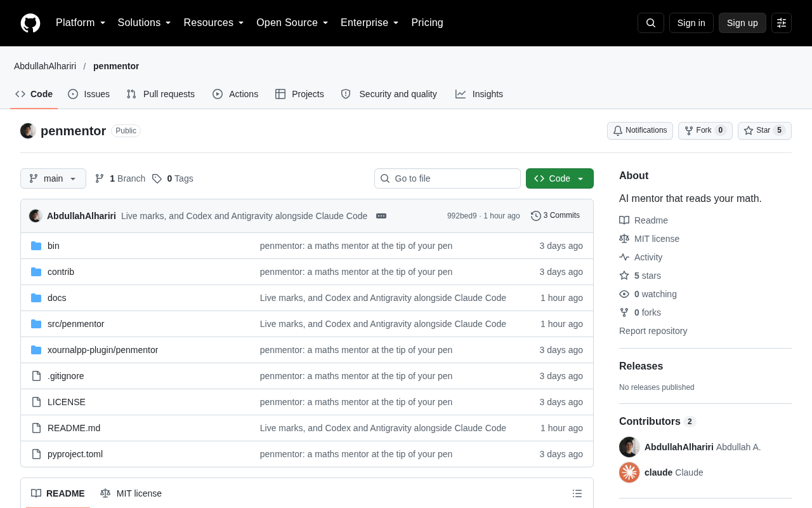Click the Sign in button
Image resolution: width=812 pixels, height=508 pixels.
click(x=691, y=23)
